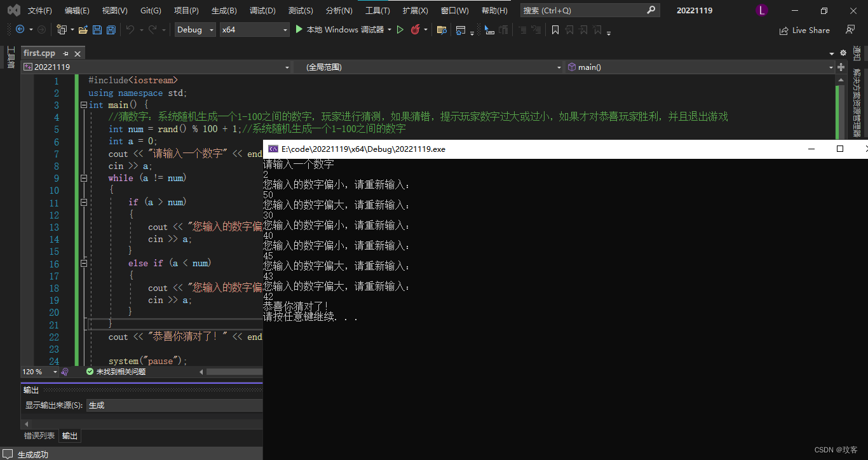Open the 测试(S) menu
The width and height of the screenshot is (868, 460).
click(301, 10)
